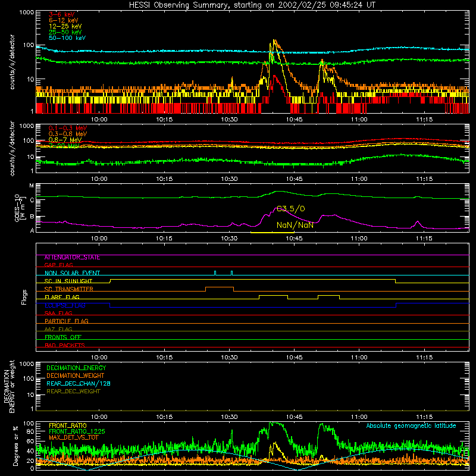Click the FLARE_FLAG label
Image resolution: width=476 pixels, height=476 pixels.
pyautogui.click(x=62, y=297)
